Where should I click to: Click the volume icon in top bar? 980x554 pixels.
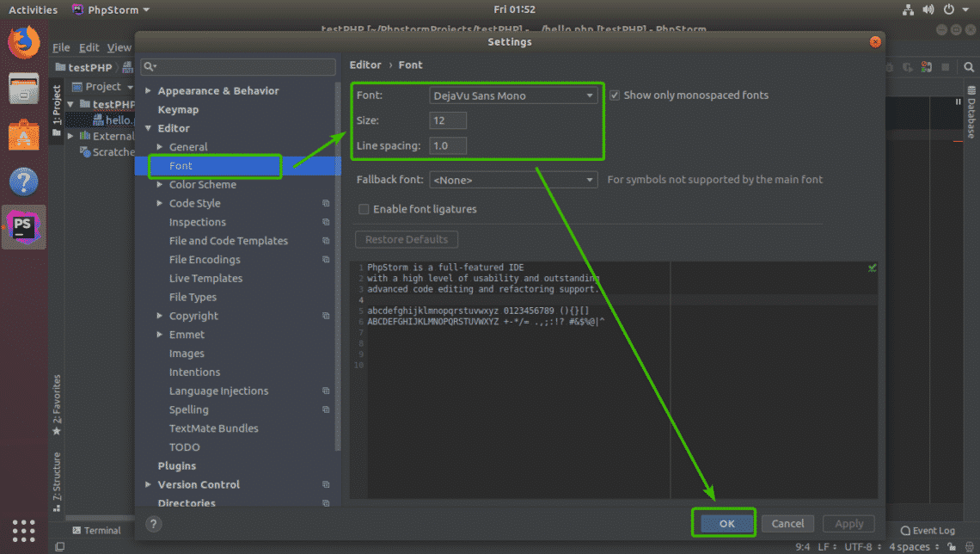click(x=928, y=9)
